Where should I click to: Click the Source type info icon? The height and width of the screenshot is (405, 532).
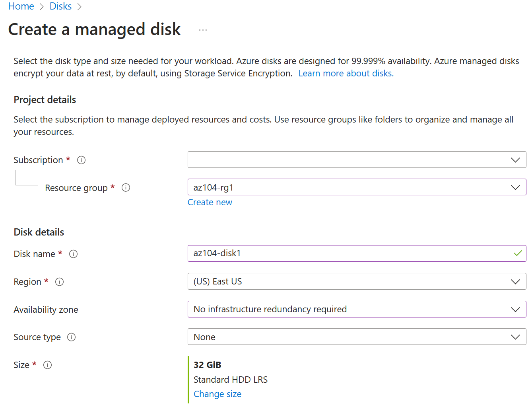point(71,337)
